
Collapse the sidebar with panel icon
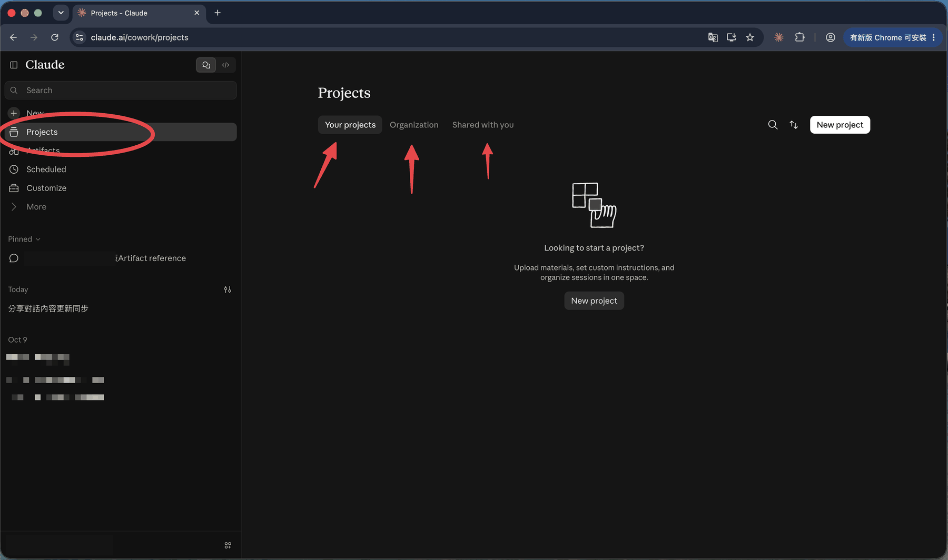[14, 65]
